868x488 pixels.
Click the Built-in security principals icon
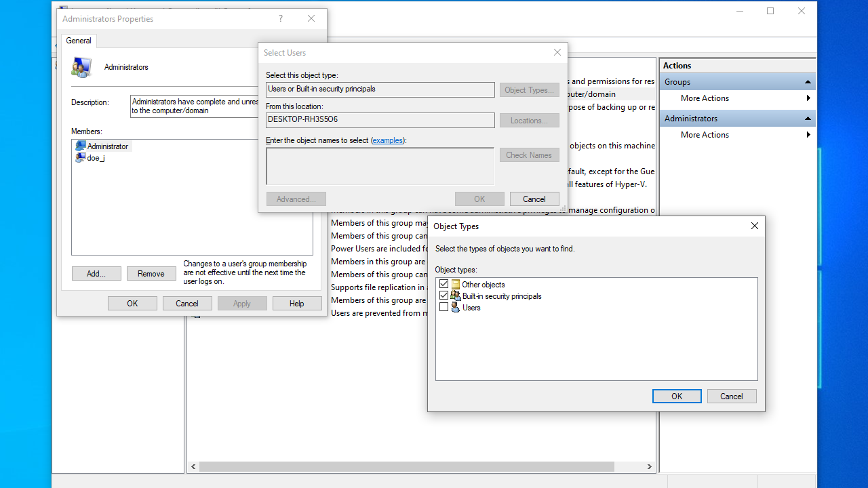[x=456, y=296]
